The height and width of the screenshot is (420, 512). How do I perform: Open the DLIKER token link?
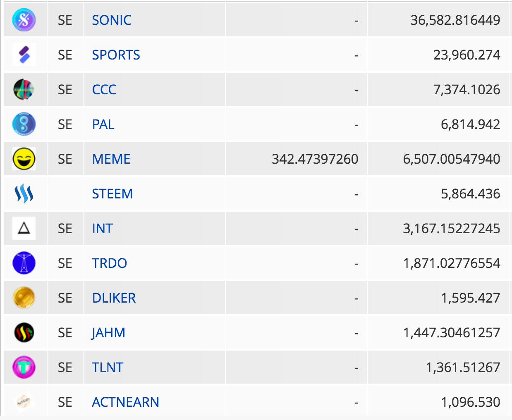tap(114, 298)
